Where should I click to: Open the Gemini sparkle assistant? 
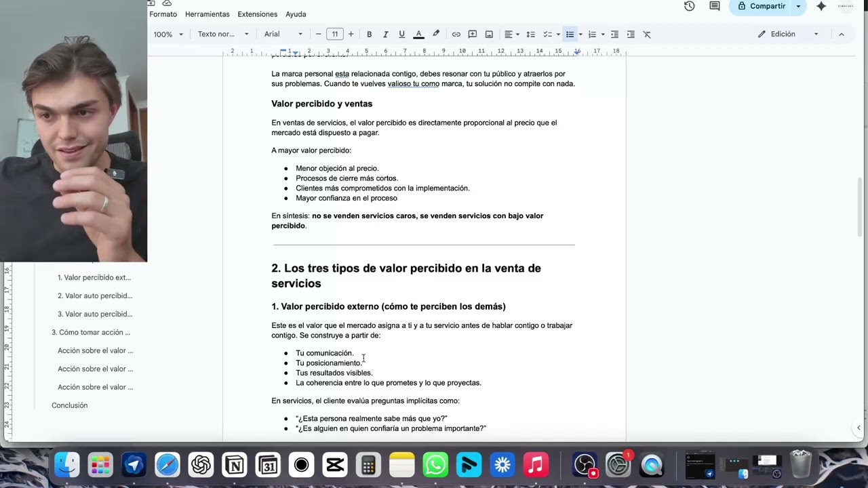click(x=821, y=6)
